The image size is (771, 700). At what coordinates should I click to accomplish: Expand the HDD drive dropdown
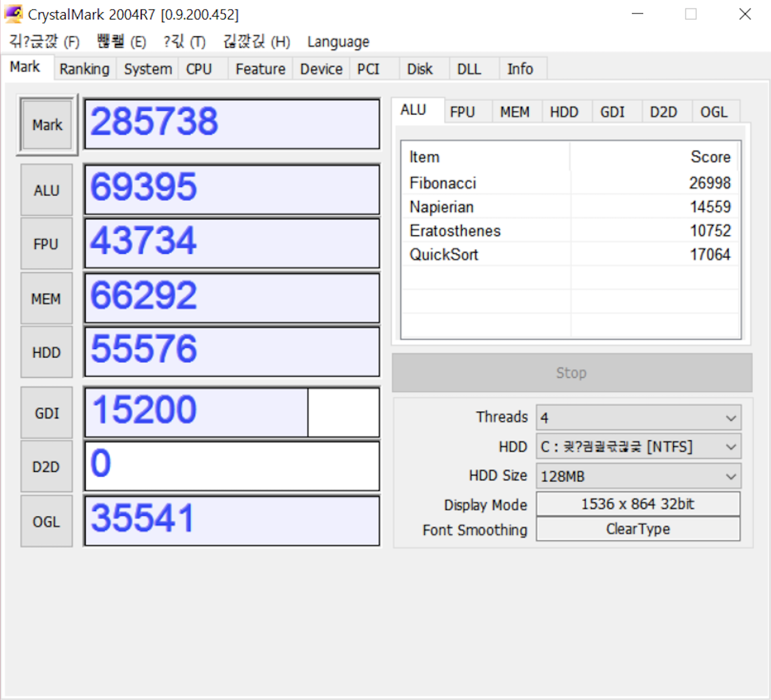tap(639, 447)
